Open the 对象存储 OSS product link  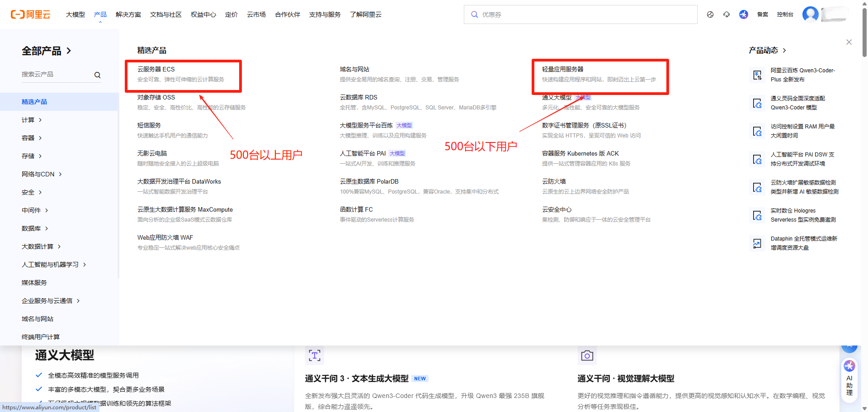coord(156,97)
